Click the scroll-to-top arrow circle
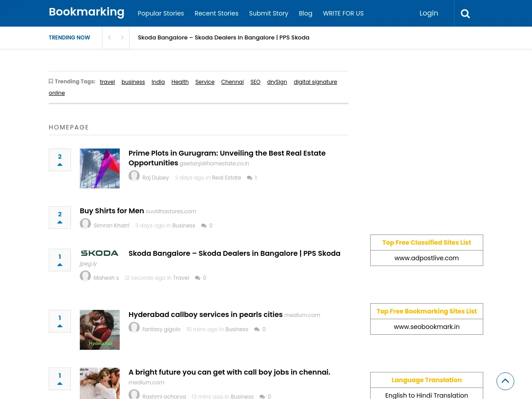This screenshot has width=532, height=399. (505, 381)
